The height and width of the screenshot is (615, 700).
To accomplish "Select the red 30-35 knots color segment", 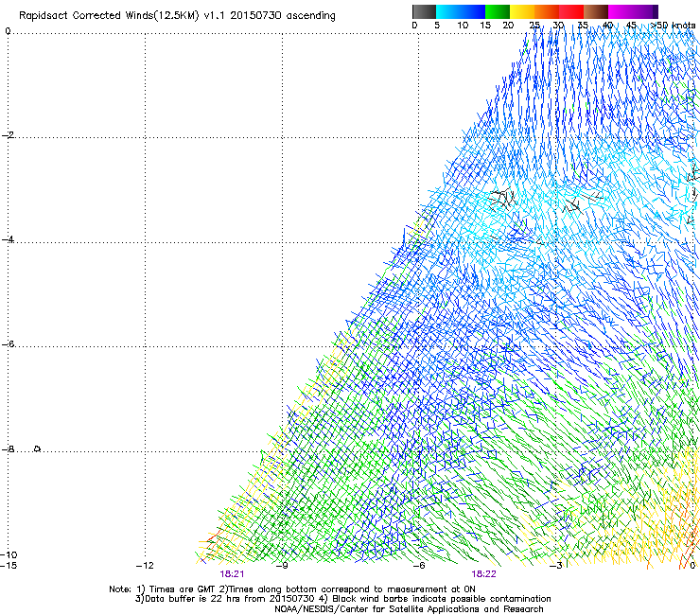I will point(571,11).
